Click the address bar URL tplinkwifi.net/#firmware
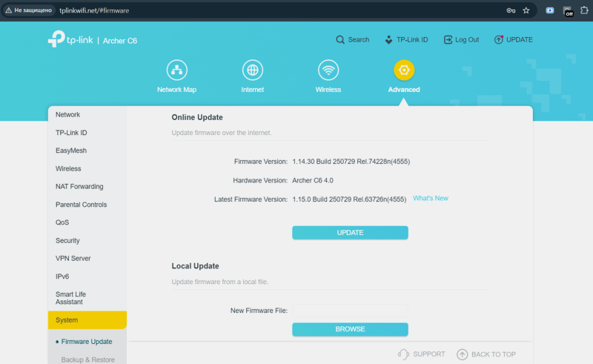This screenshot has width=593, height=364. point(94,10)
